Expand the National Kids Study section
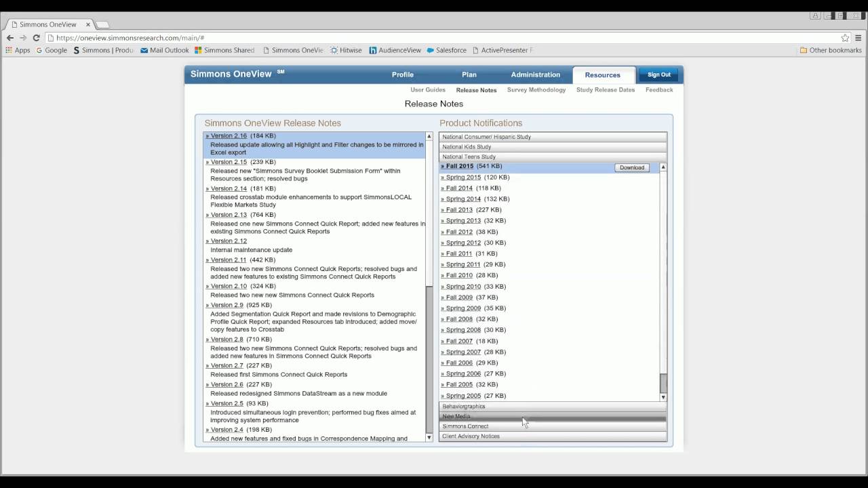The image size is (868, 488). [x=553, y=146]
